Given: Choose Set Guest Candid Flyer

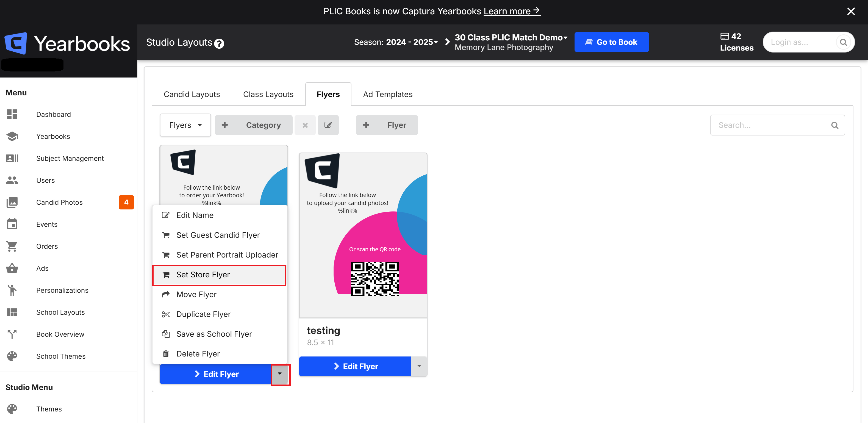Looking at the screenshot, I should (220, 235).
